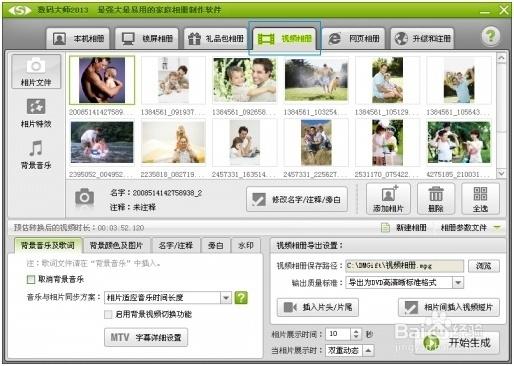This screenshot has width=514, height=366.
Task: Select thumbnail 1384561_105129
Action: click(x=387, y=80)
